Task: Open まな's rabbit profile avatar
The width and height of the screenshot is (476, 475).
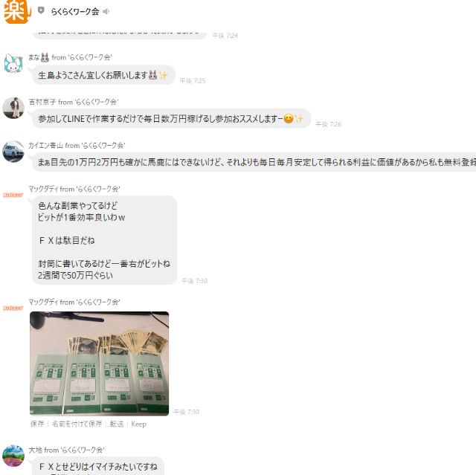Action: 13,63
